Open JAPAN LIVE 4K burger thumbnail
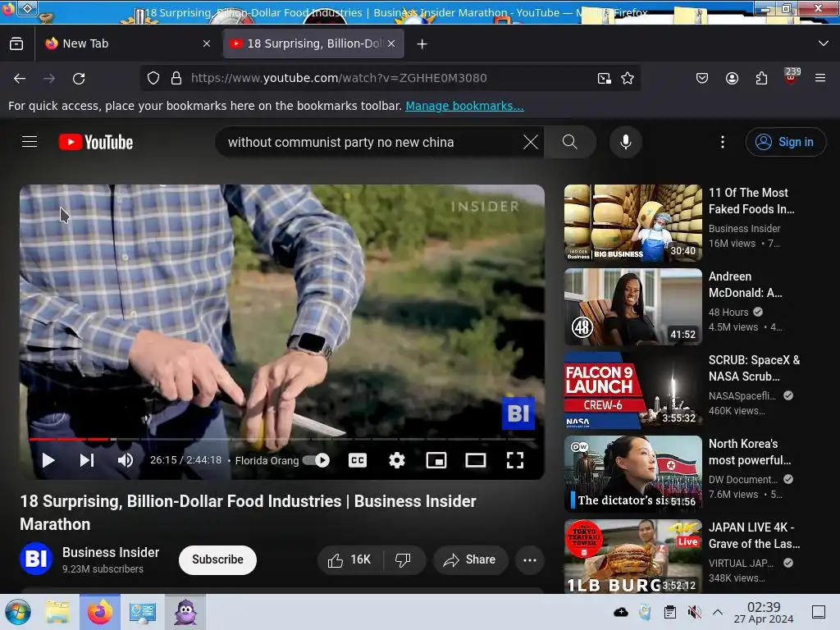Image resolution: width=840 pixels, height=630 pixels. (x=632, y=557)
